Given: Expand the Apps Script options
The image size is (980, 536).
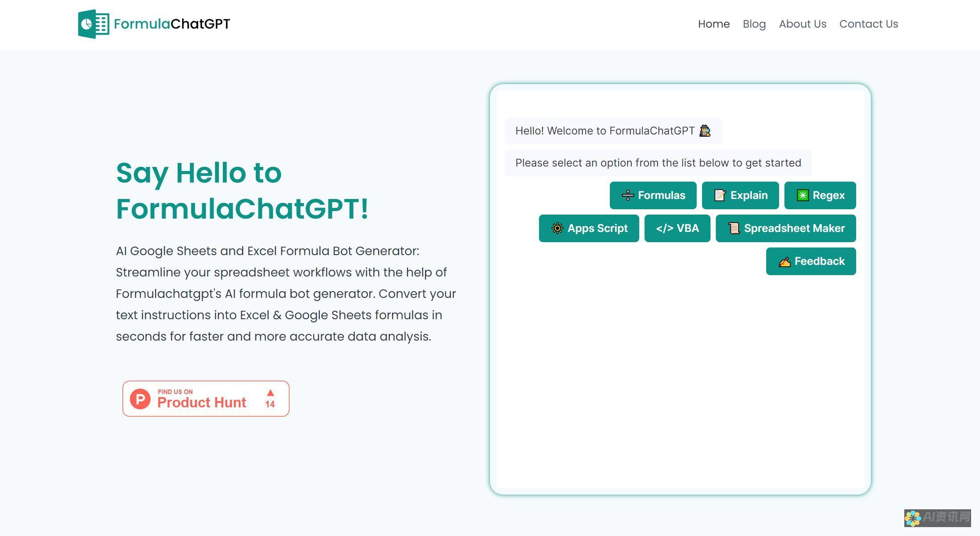Looking at the screenshot, I should pyautogui.click(x=588, y=228).
